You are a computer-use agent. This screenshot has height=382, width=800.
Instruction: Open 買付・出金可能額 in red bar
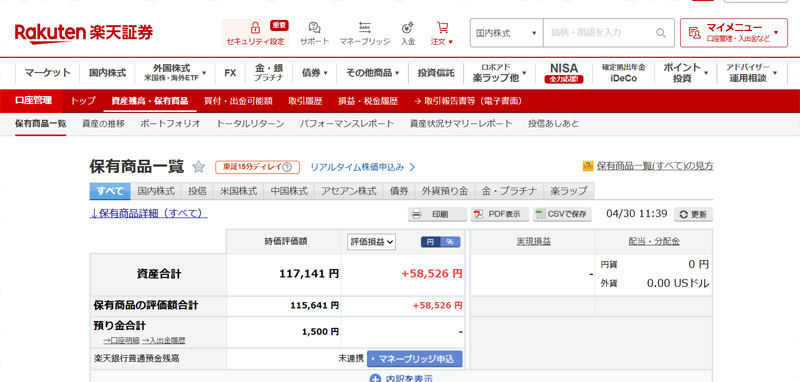click(x=238, y=101)
